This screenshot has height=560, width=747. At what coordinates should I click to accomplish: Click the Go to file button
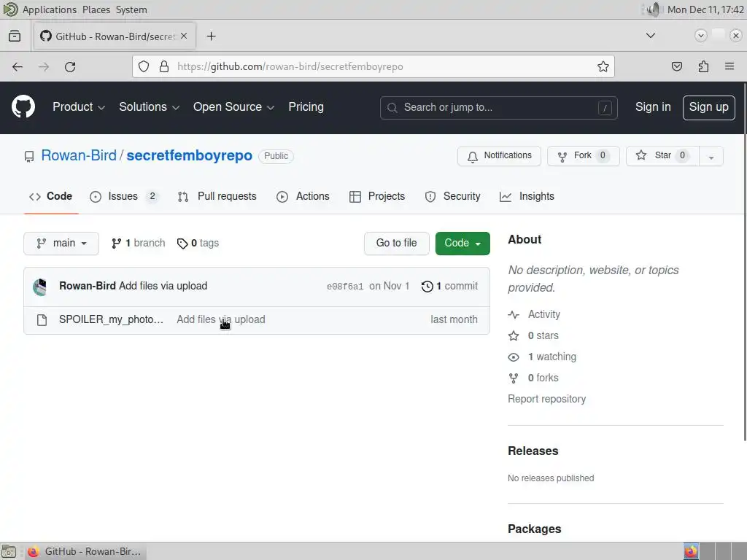(x=396, y=244)
